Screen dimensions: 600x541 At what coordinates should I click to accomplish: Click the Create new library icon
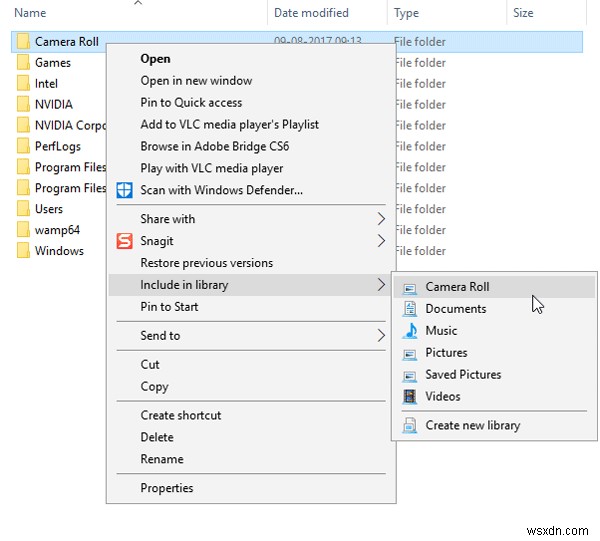(410, 425)
